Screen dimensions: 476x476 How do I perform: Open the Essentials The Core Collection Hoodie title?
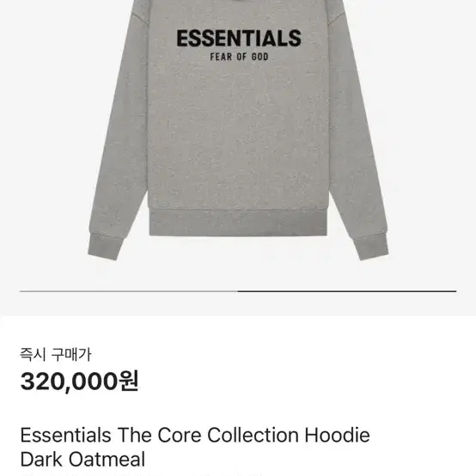click(x=195, y=435)
